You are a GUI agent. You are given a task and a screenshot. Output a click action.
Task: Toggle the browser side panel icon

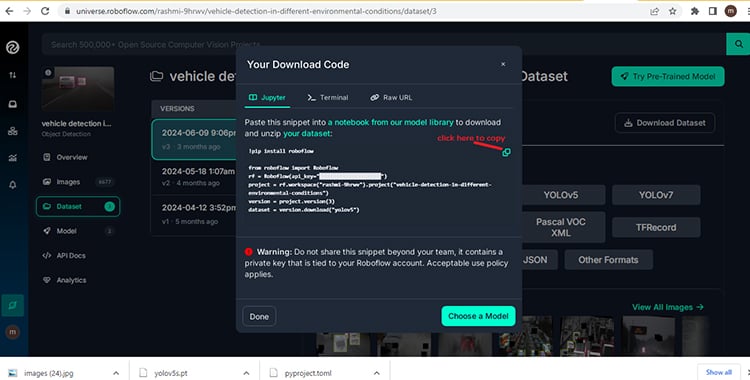712,11
